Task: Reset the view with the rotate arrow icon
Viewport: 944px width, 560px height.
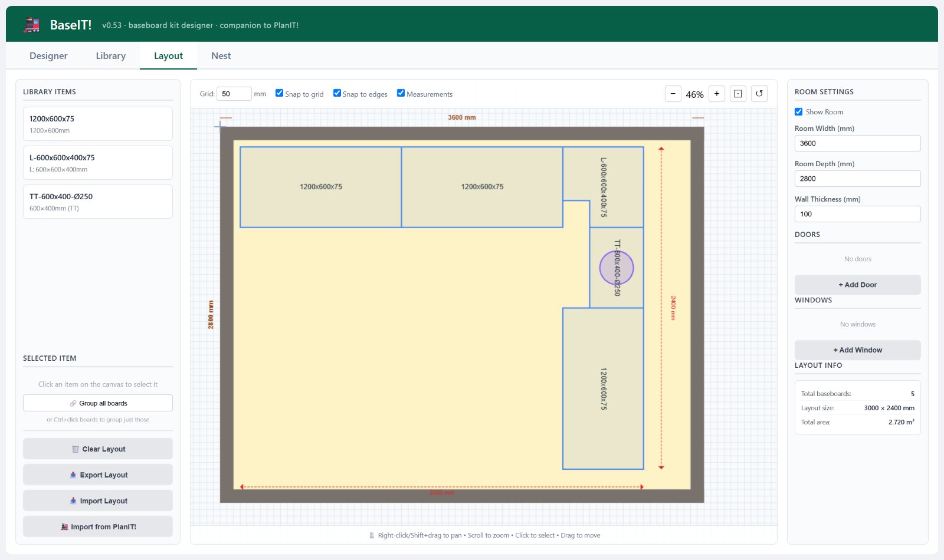Action: pos(759,94)
